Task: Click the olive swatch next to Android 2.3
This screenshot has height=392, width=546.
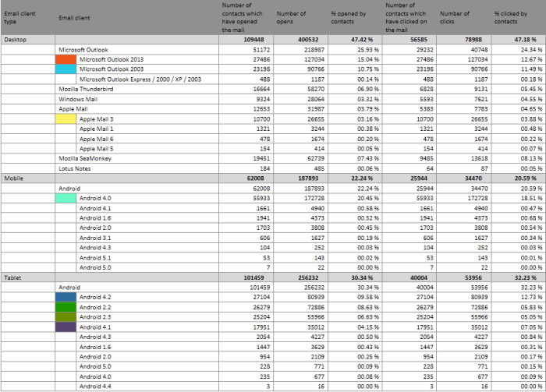Action: [x=67, y=317]
